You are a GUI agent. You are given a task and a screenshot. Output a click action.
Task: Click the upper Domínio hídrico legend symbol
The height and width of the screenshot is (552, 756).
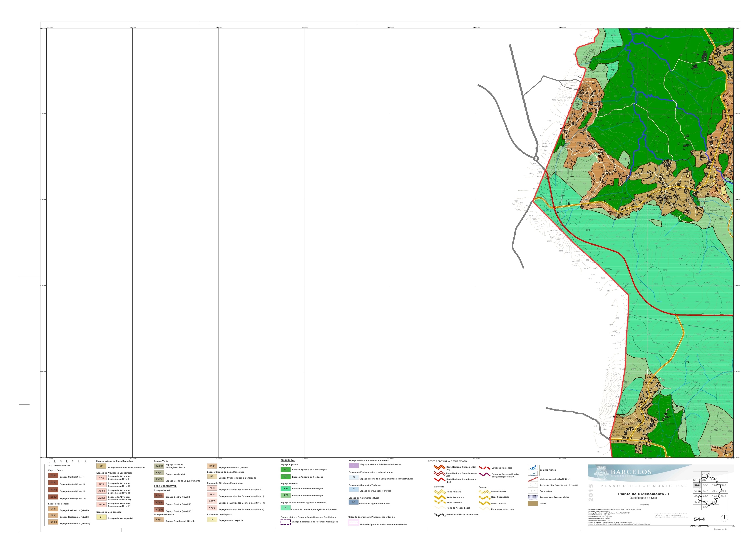tap(533, 467)
